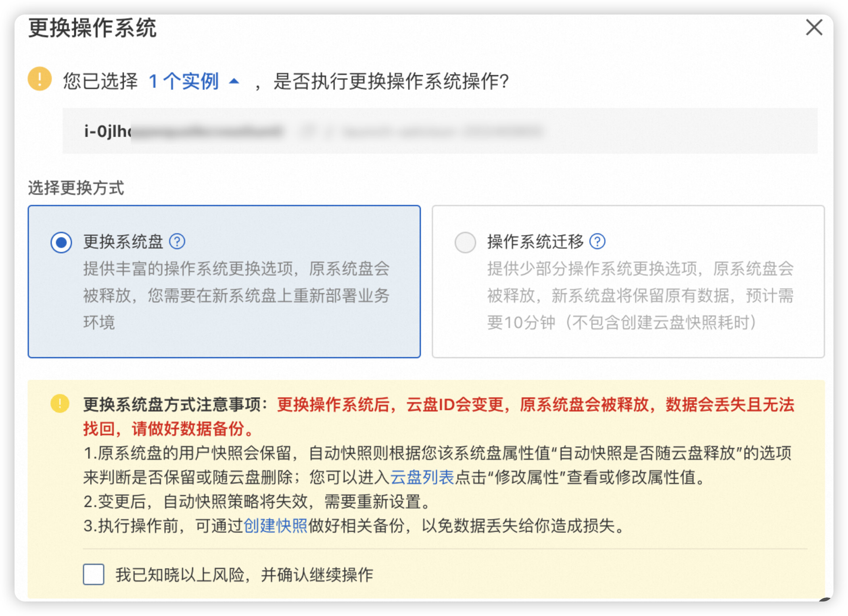Image resolution: width=848 pixels, height=616 pixels.
Task: Click the red data loss warning text
Action: coord(535,404)
